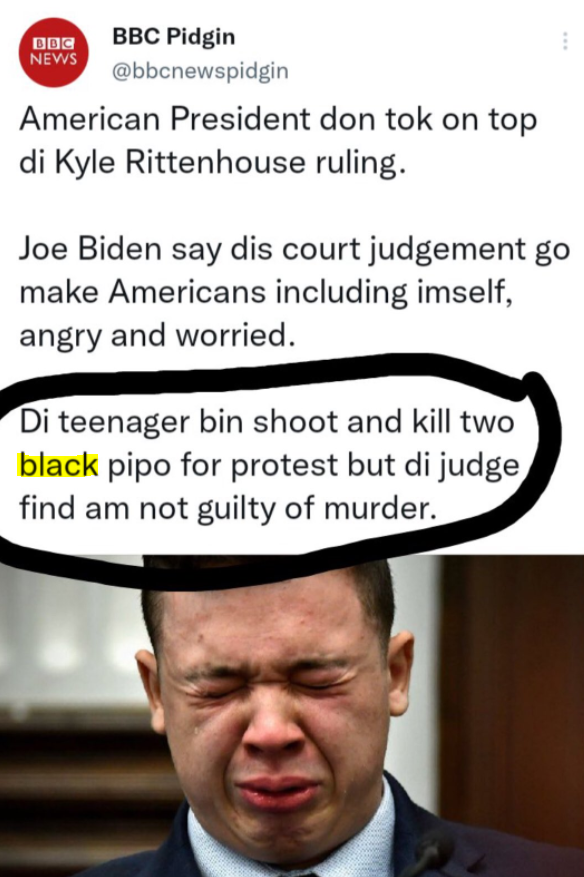This screenshot has height=877, width=584.
Task: Open the attached tweet photo
Action: [292, 716]
